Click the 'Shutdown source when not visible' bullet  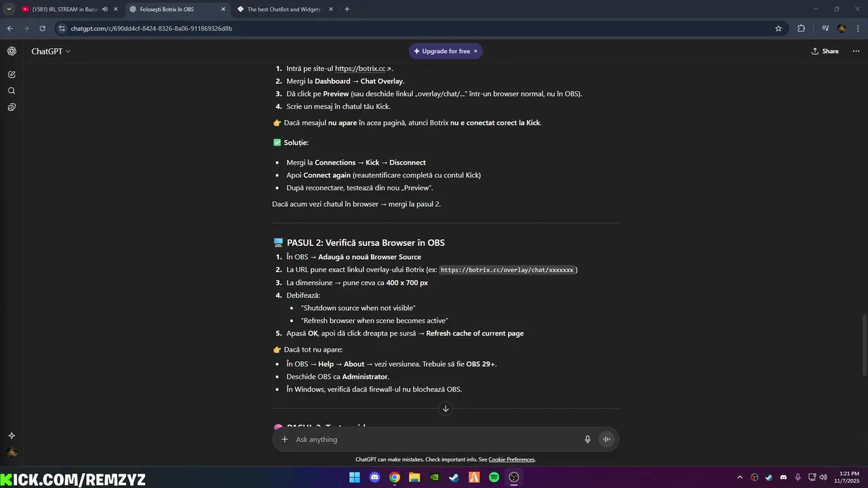point(358,308)
